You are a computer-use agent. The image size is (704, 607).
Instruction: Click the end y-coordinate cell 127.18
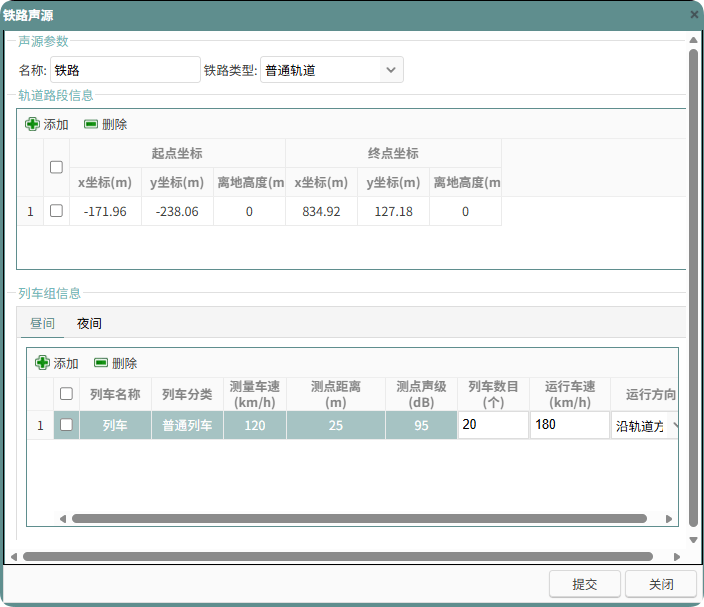click(393, 211)
